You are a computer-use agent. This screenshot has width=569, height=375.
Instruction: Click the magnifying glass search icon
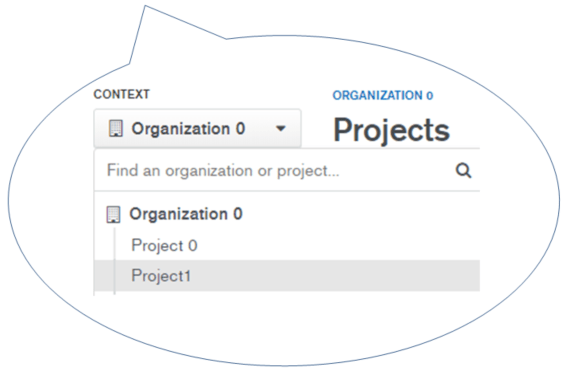pyautogui.click(x=463, y=170)
